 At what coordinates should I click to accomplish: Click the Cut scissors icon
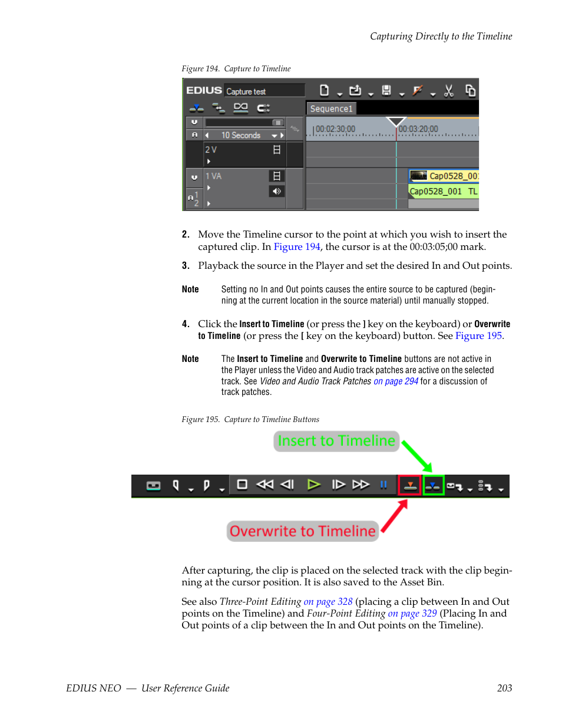click(449, 90)
